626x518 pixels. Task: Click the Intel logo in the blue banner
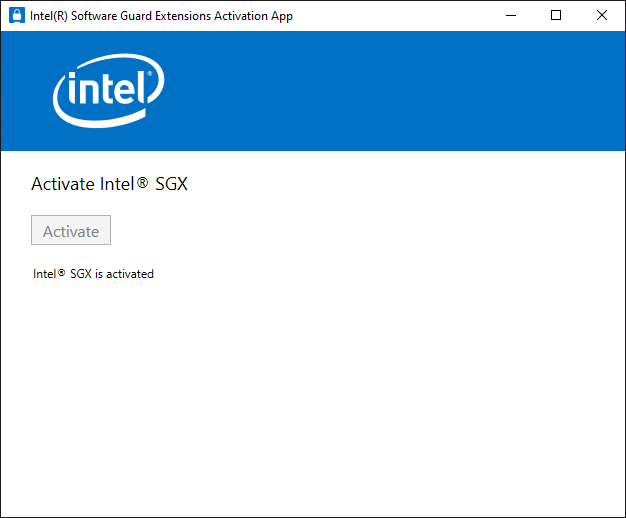108,91
